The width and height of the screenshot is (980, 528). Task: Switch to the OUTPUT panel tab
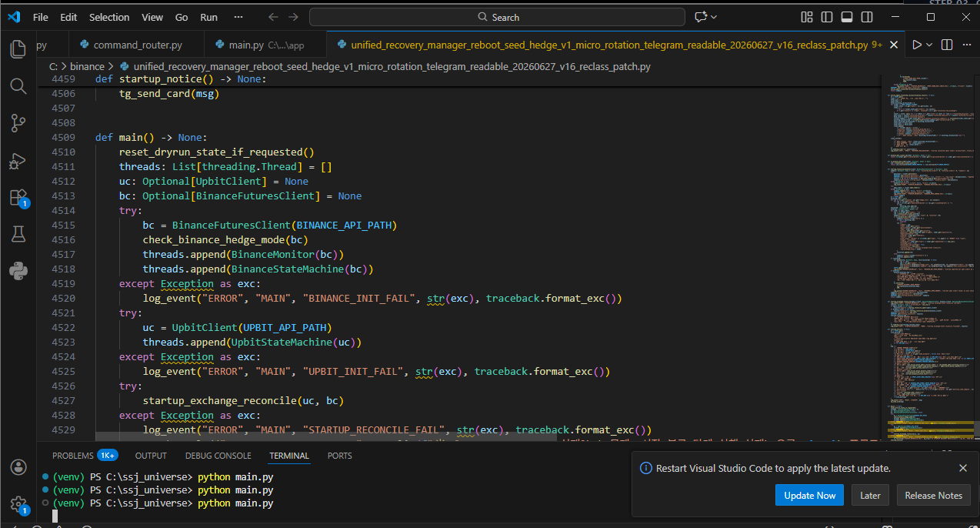pos(151,456)
